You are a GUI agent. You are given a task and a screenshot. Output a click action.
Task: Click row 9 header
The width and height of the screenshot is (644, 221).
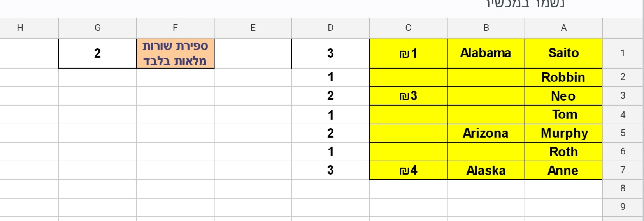tap(623, 207)
